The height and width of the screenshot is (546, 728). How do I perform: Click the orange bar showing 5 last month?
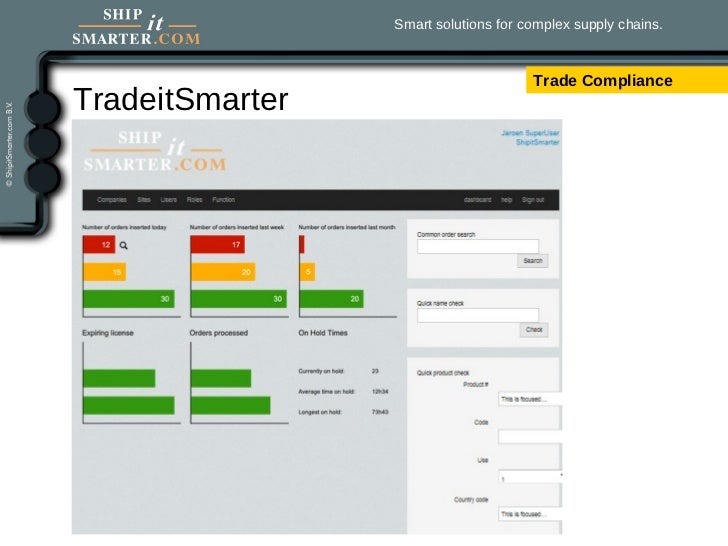click(x=307, y=272)
